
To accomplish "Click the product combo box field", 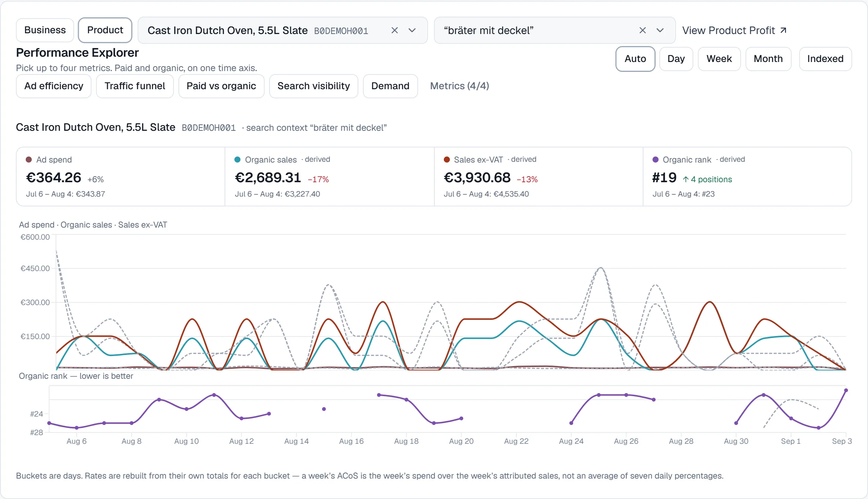I will (x=282, y=30).
